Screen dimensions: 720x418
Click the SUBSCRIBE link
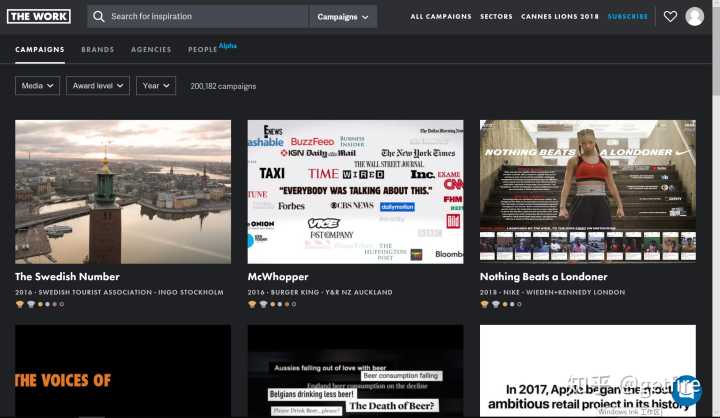tap(628, 17)
